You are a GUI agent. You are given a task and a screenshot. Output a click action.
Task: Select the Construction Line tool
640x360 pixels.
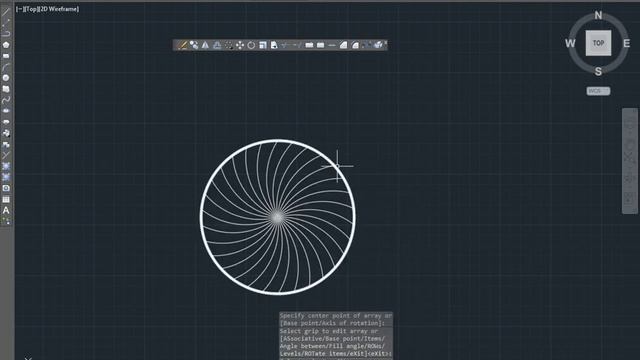click(6, 23)
